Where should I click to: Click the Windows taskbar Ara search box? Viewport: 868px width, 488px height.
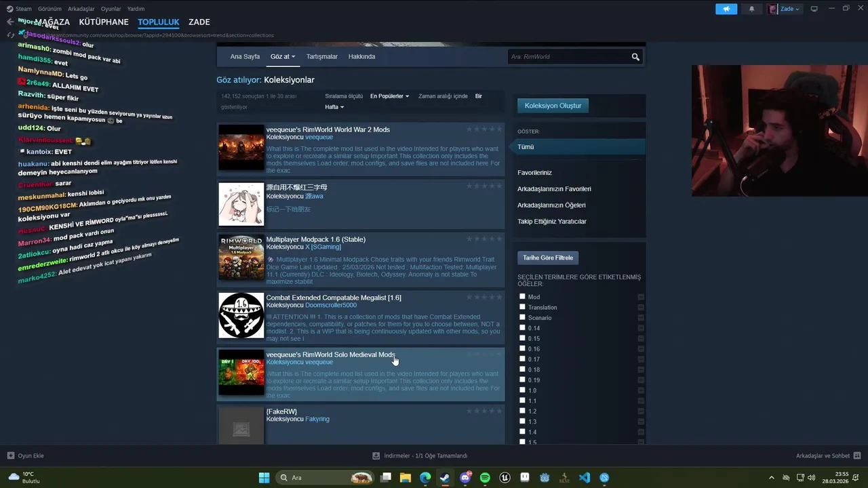(325, 478)
